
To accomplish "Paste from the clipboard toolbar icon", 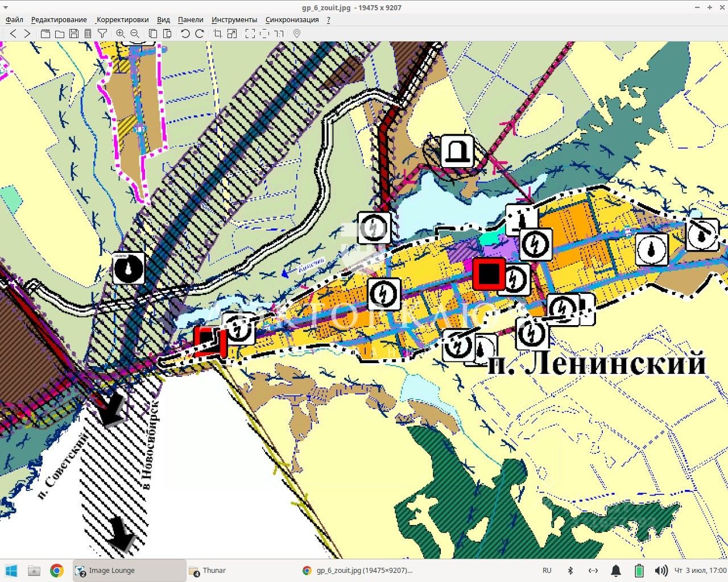I will click(167, 34).
